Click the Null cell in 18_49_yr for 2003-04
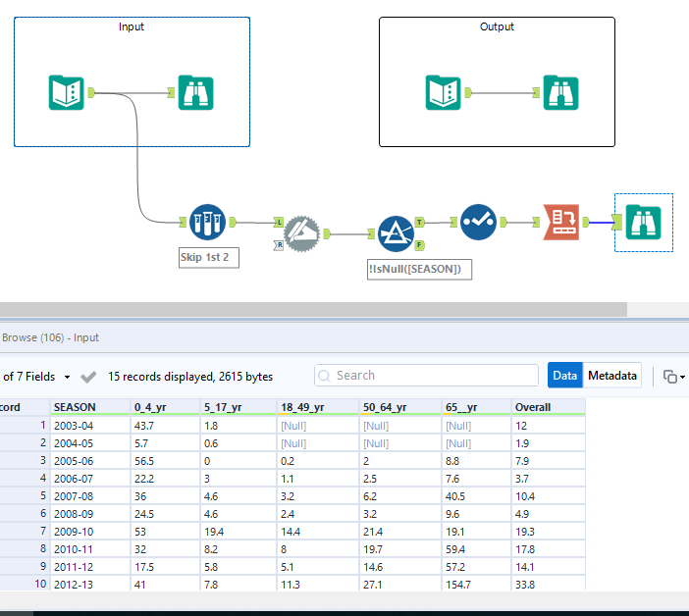The height and width of the screenshot is (616, 689). (x=318, y=426)
